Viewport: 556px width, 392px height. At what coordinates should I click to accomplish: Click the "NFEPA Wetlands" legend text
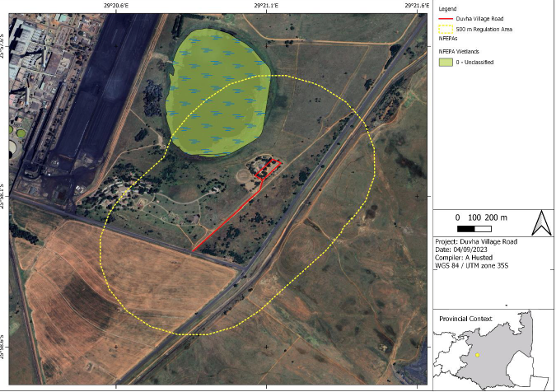tap(459, 51)
